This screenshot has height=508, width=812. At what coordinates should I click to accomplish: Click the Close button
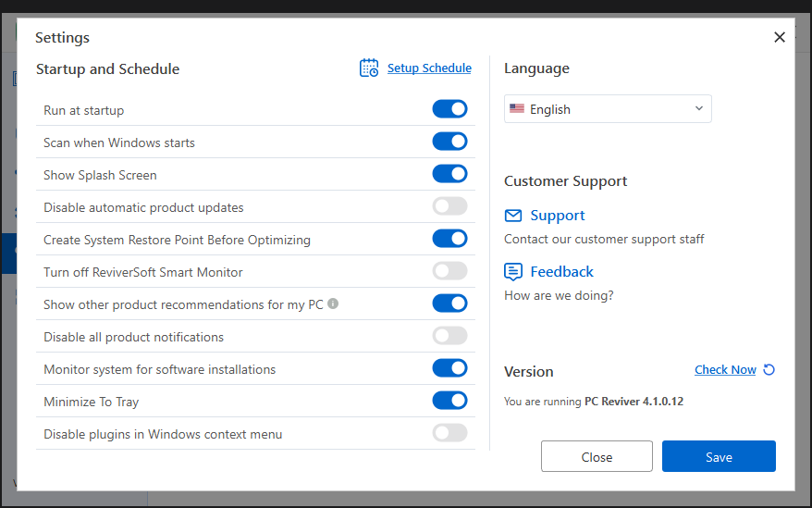click(597, 456)
